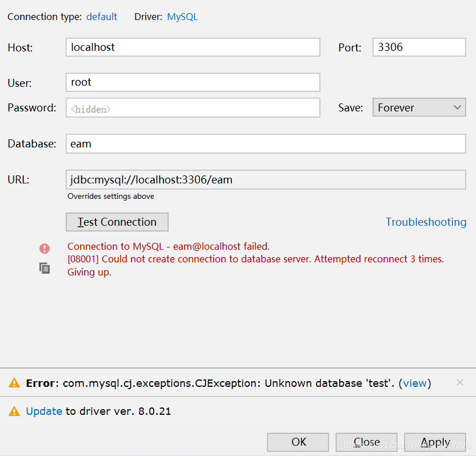Focus the Port field showing 3306

[x=419, y=47]
